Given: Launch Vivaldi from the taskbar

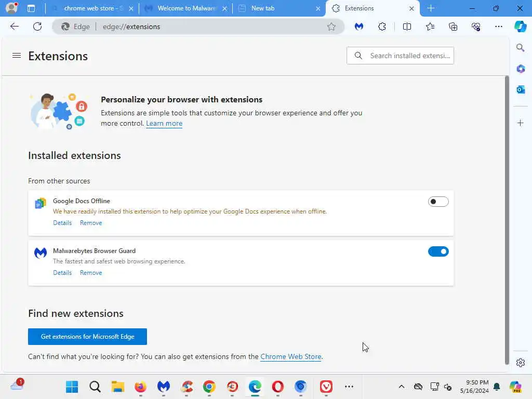Looking at the screenshot, I should (x=326, y=387).
